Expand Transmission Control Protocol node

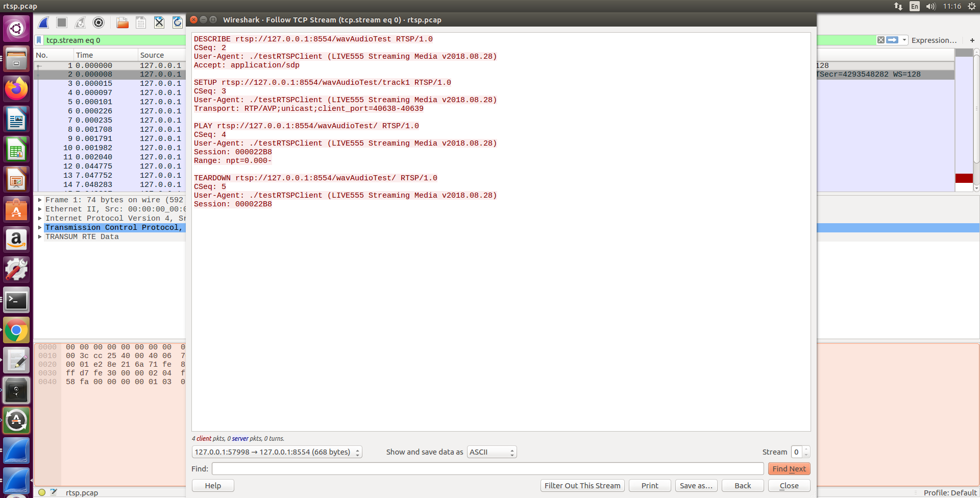tap(40, 228)
